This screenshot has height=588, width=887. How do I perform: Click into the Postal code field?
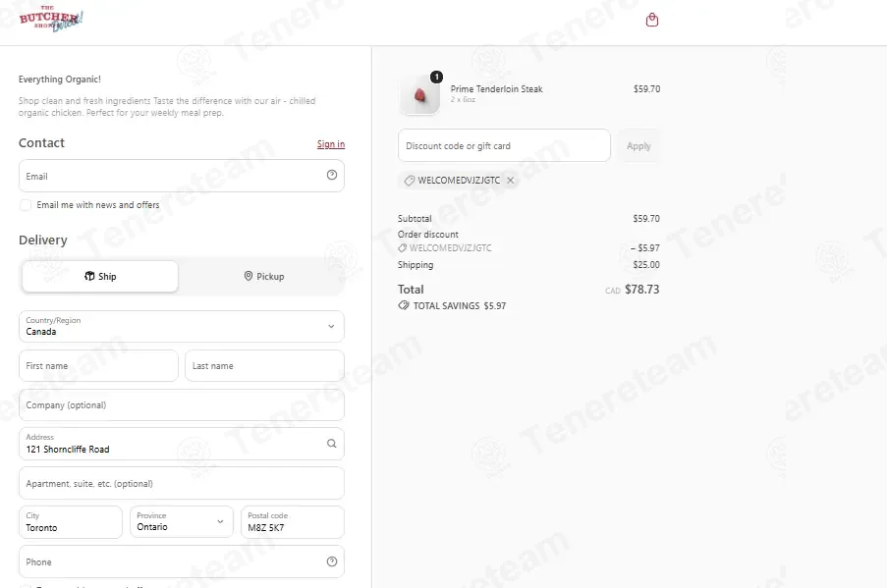(293, 522)
